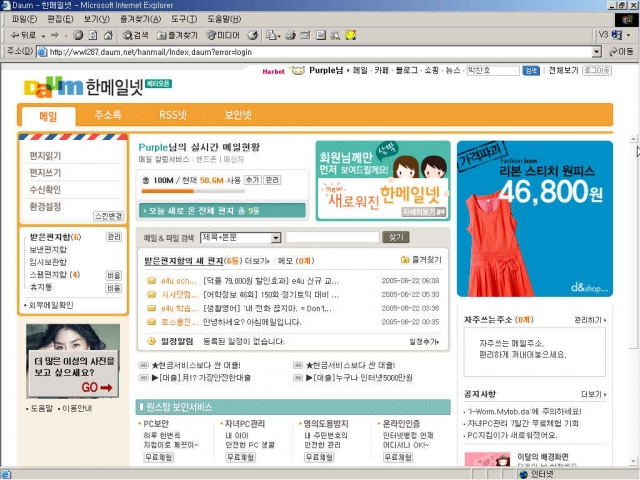Go to the Home page icon
640x480 pixels.
click(108, 36)
